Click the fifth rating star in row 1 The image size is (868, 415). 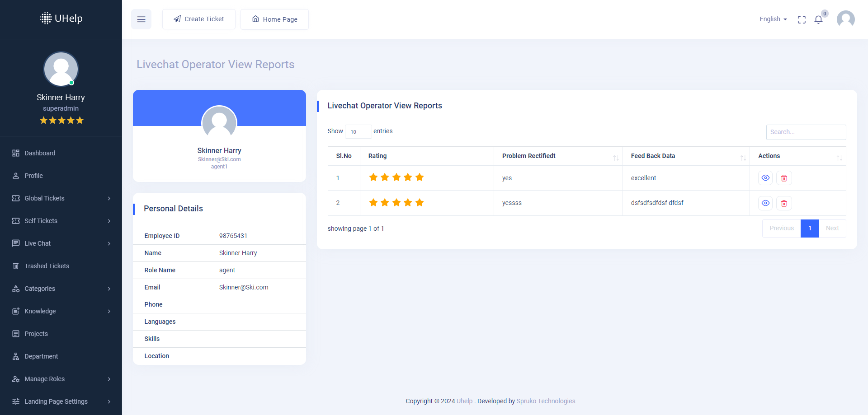pyautogui.click(x=420, y=177)
